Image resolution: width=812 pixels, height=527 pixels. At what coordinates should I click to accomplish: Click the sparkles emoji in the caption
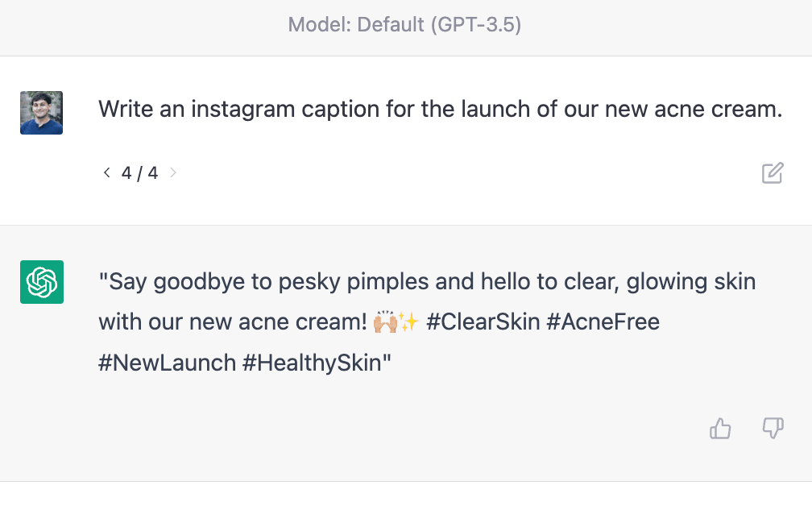pyautogui.click(x=408, y=322)
